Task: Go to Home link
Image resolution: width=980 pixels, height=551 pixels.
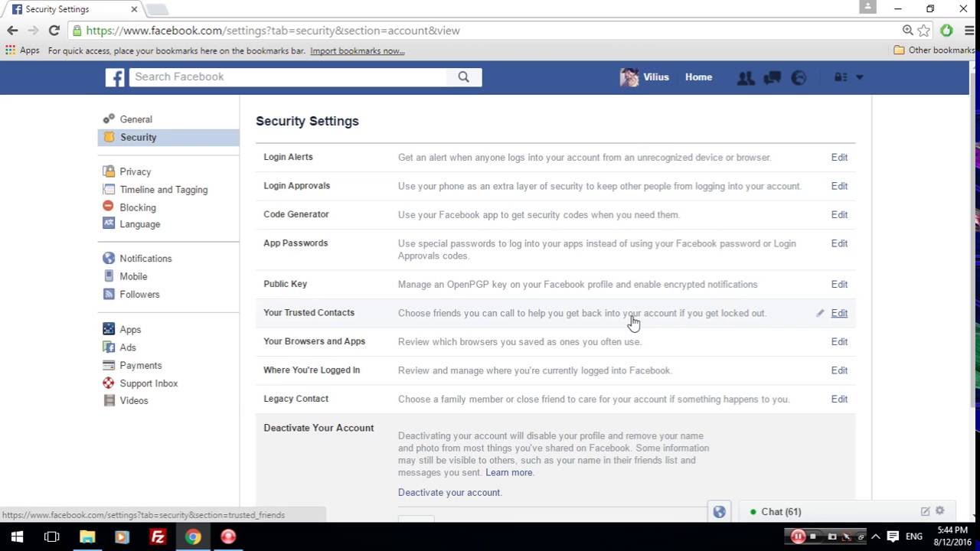Action: click(x=698, y=77)
